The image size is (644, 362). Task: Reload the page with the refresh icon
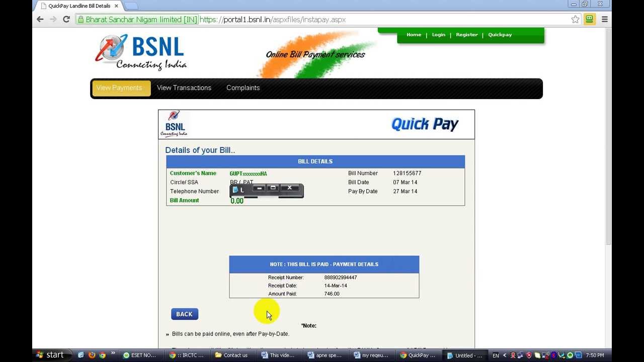coord(66,19)
